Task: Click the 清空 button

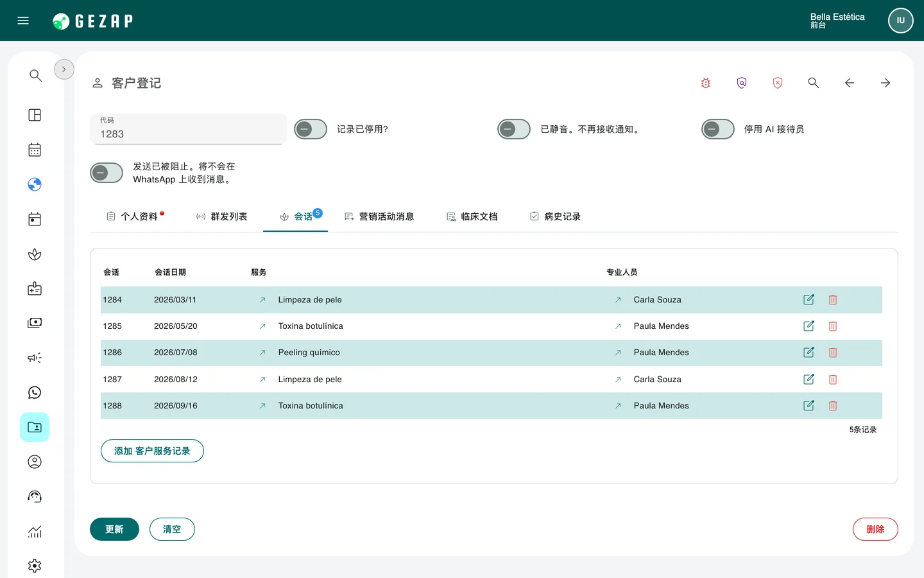Action: (x=172, y=529)
